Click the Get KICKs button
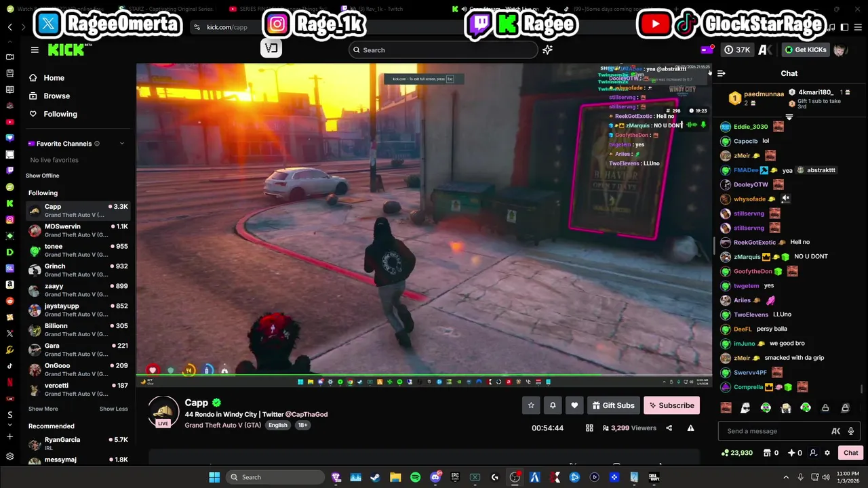Screen dimensions: 868x488 [x=806, y=49]
